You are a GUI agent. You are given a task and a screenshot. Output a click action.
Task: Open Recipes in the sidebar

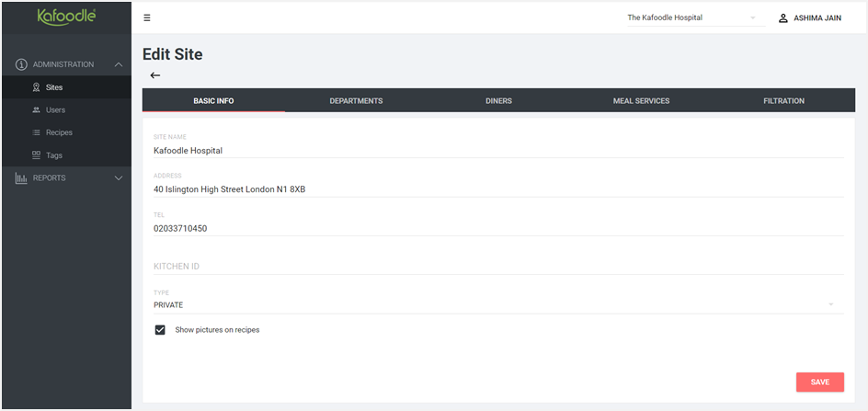click(x=66, y=133)
